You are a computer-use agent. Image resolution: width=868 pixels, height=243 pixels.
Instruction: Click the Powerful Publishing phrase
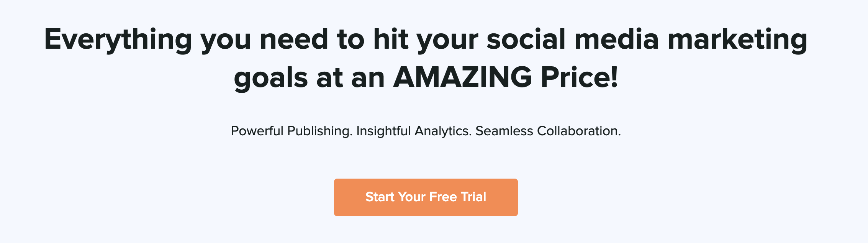(x=292, y=131)
